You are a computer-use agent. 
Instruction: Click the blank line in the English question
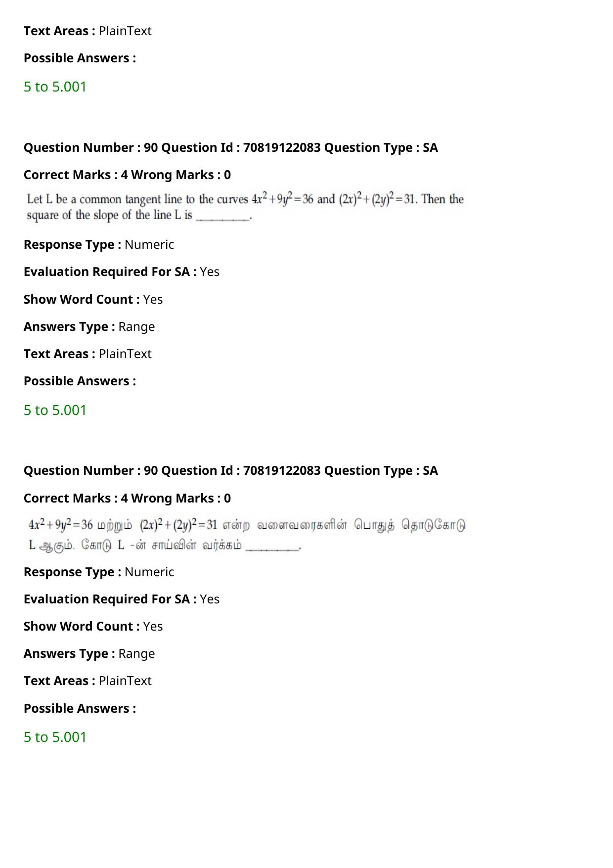click(223, 218)
